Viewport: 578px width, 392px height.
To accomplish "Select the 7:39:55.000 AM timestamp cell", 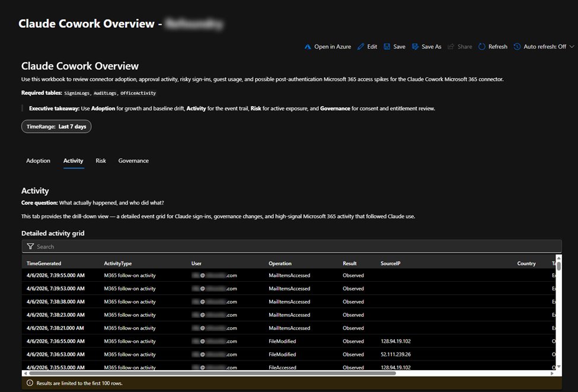I will (55, 276).
